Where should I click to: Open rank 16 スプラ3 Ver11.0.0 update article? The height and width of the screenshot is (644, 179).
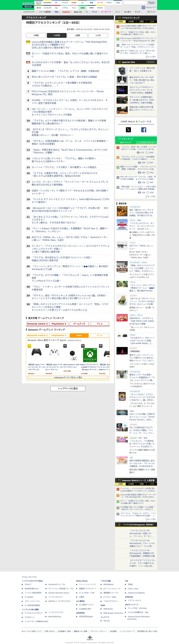tap(64, 174)
